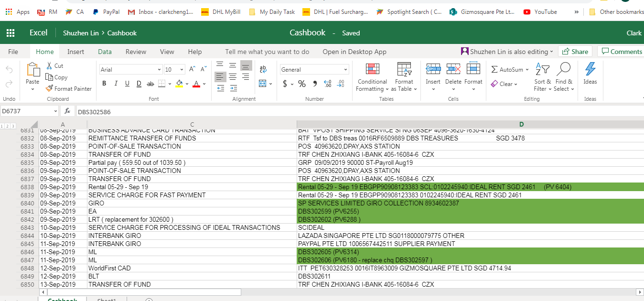This screenshot has height=301, width=644.
Task: Click the Format Painter icon
Action: [50, 88]
